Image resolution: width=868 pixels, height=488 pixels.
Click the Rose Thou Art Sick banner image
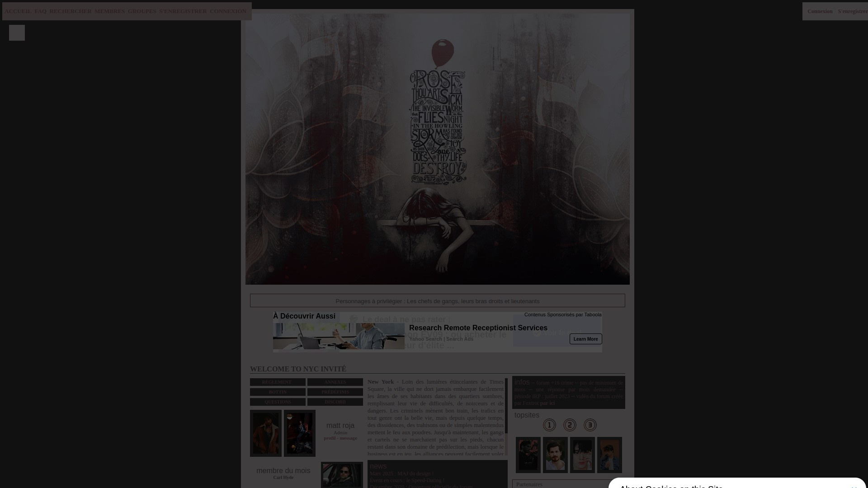pyautogui.click(x=438, y=149)
